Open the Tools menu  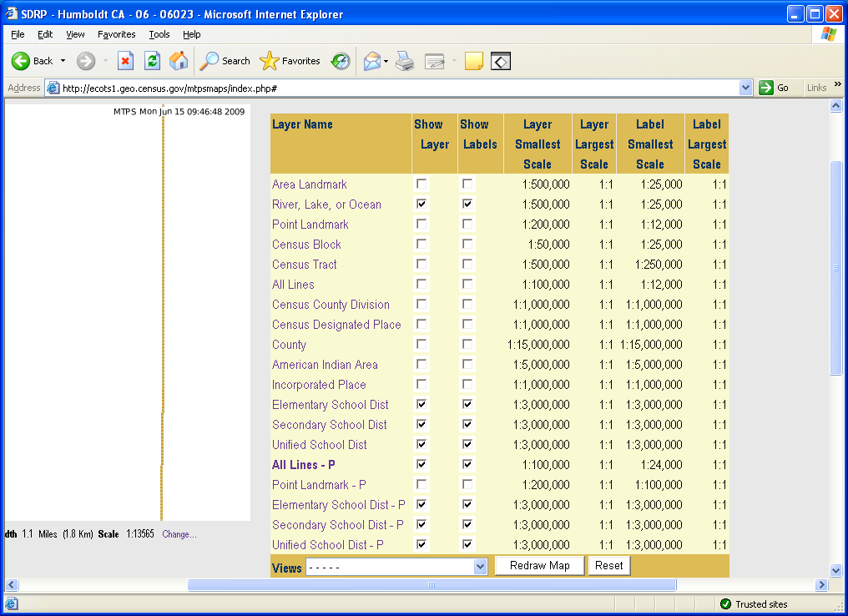[x=159, y=34]
